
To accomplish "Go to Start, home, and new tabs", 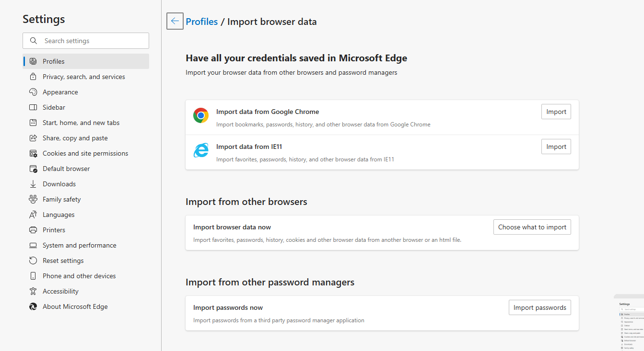I will coord(81,123).
